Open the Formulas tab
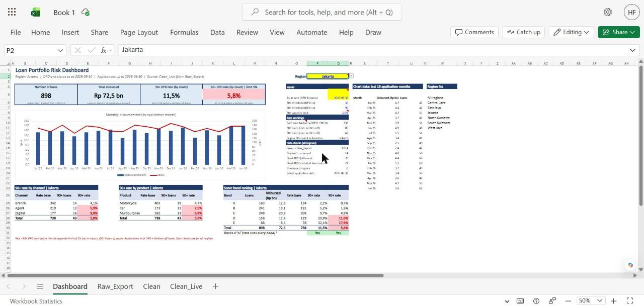This screenshot has height=306, width=644. click(x=184, y=32)
